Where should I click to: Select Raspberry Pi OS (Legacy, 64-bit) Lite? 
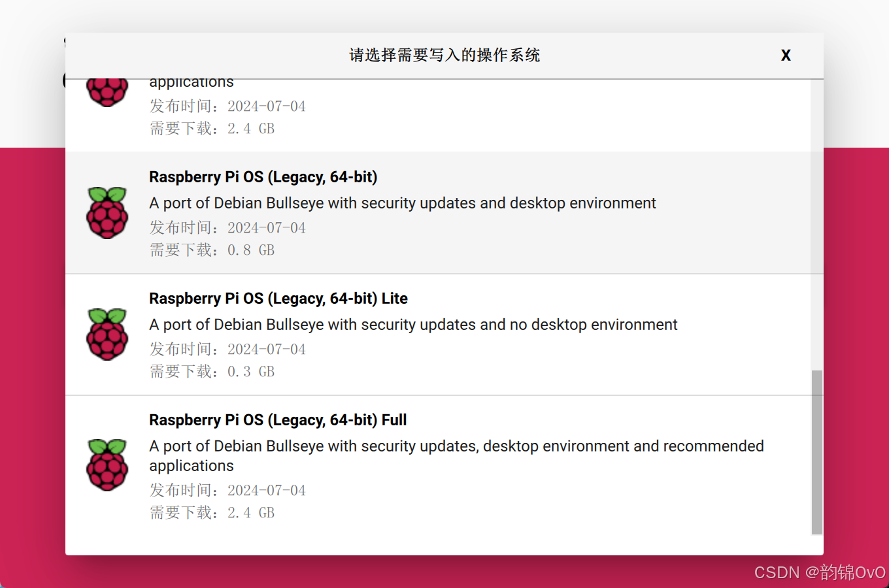pos(438,335)
